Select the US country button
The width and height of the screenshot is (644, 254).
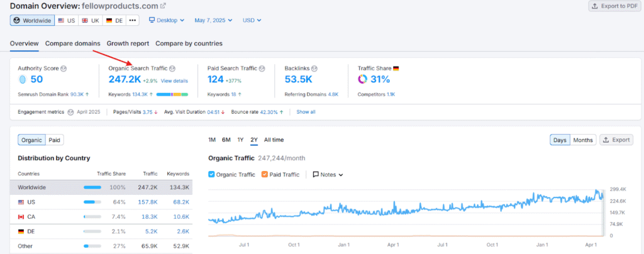67,21
